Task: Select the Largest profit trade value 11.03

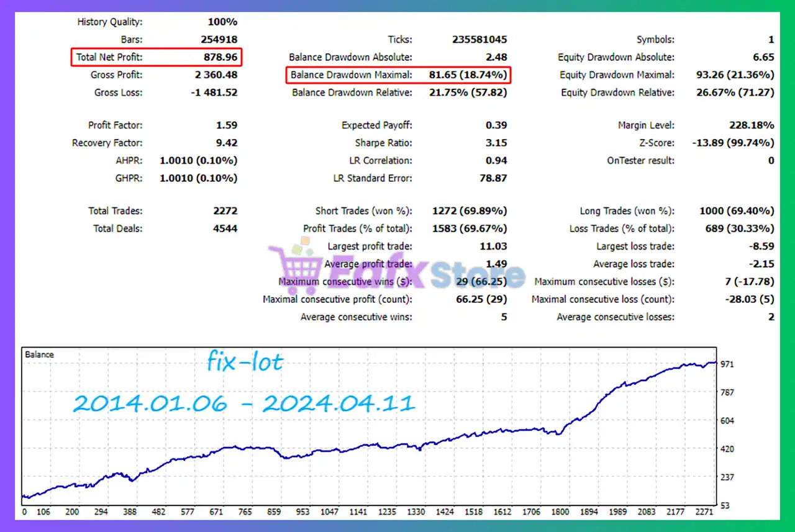Action: (493, 246)
